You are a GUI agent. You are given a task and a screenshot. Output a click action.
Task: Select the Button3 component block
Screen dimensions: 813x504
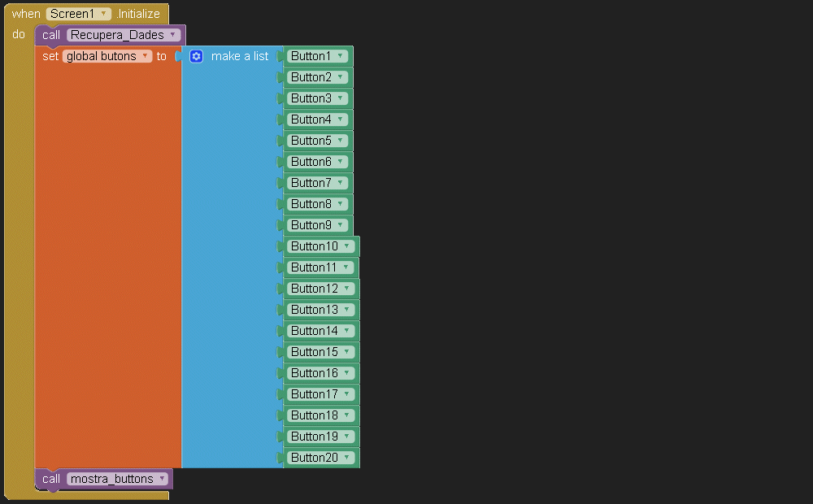311,98
